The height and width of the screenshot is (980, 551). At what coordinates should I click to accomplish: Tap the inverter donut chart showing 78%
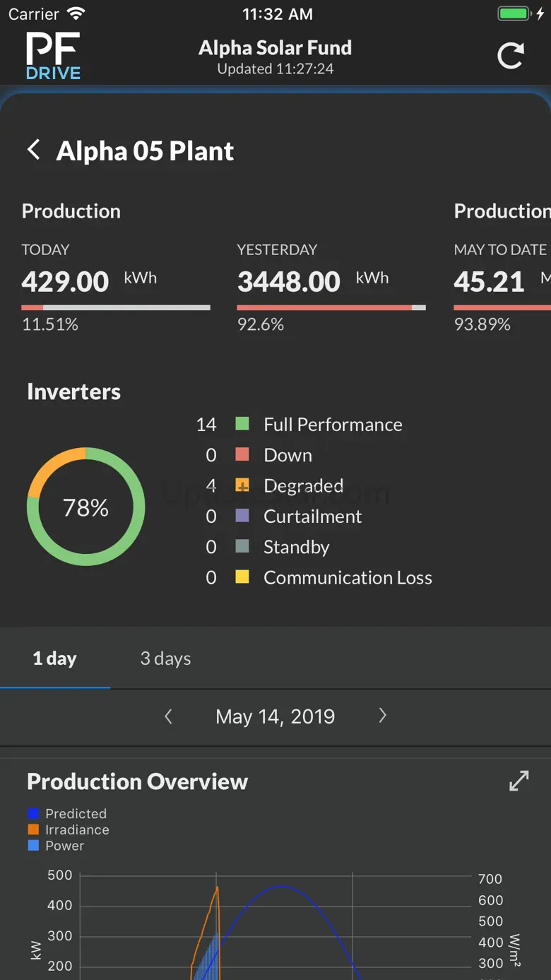click(86, 507)
